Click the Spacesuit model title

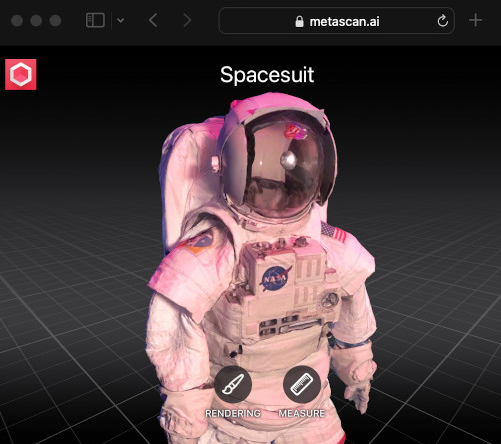click(267, 75)
